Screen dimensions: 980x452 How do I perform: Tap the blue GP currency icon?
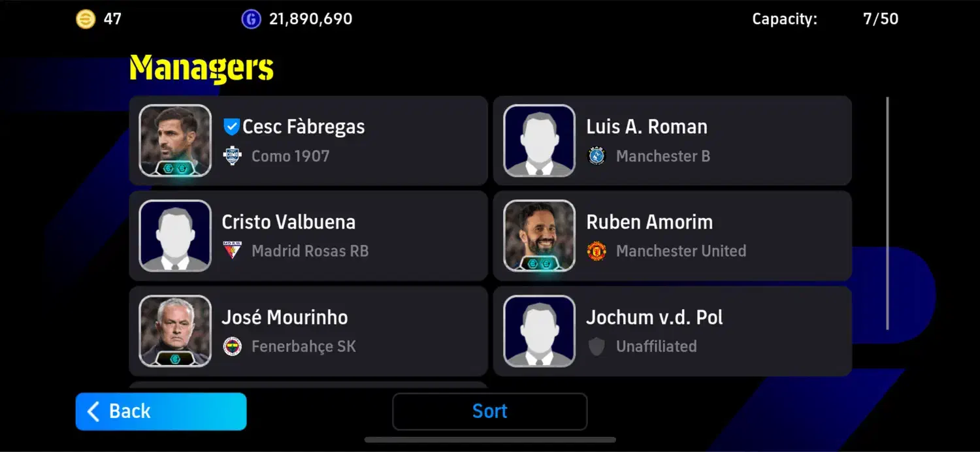tap(251, 19)
